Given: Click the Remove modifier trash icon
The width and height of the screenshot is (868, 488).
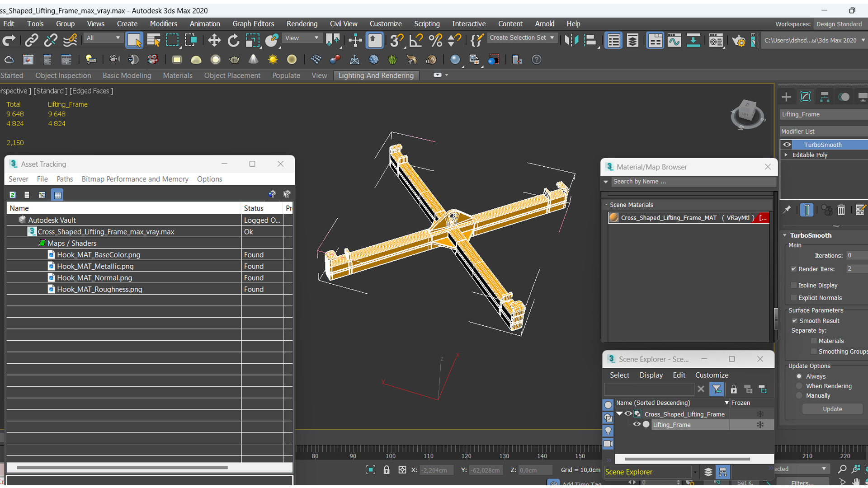Looking at the screenshot, I should coord(841,210).
